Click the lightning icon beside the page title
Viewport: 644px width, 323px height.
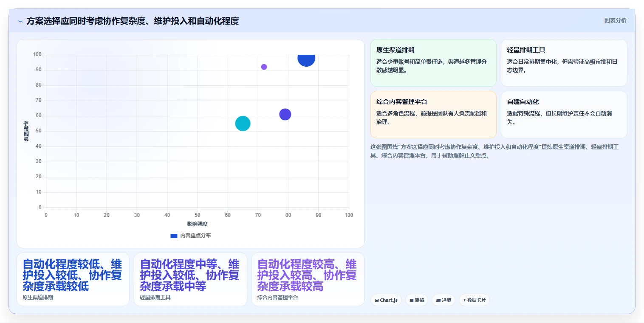(20, 21)
